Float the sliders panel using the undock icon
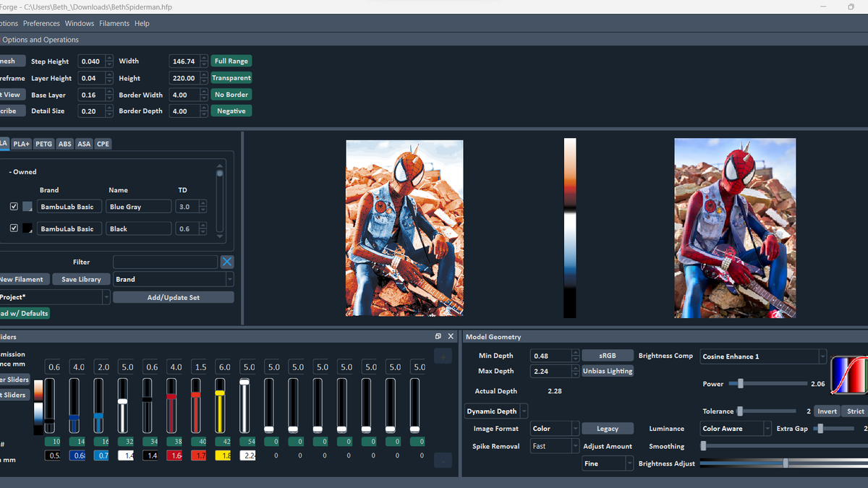868x488 pixels. [x=438, y=336]
